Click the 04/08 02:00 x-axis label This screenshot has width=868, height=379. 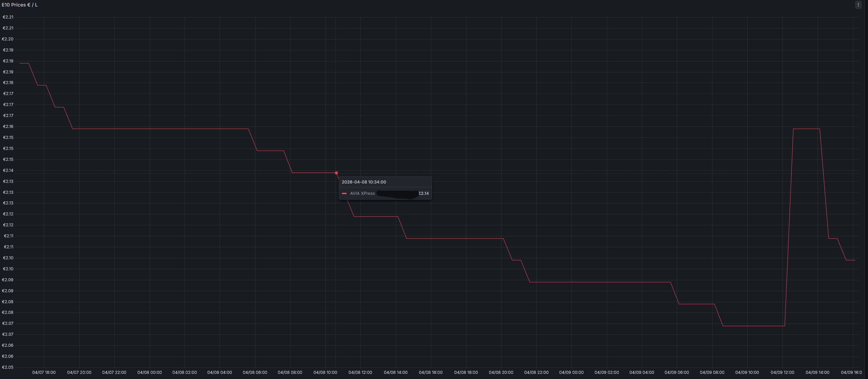pyautogui.click(x=184, y=372)
